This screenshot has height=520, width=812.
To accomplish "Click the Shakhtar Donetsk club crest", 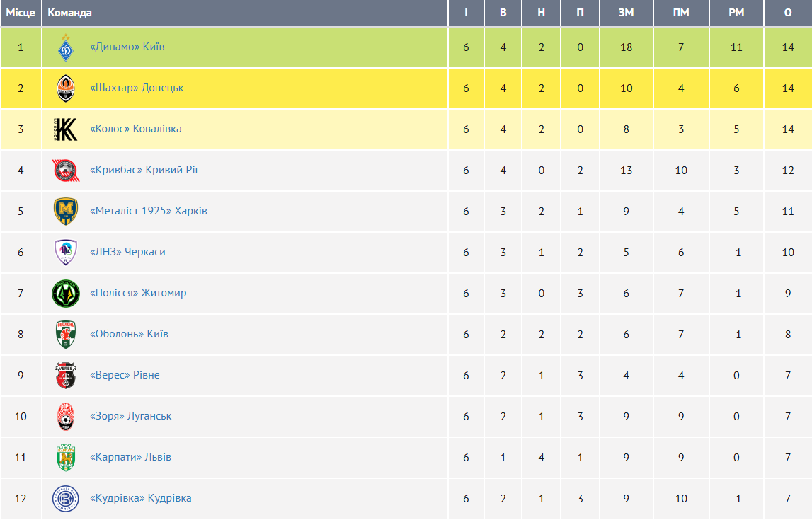I will 65,88.
